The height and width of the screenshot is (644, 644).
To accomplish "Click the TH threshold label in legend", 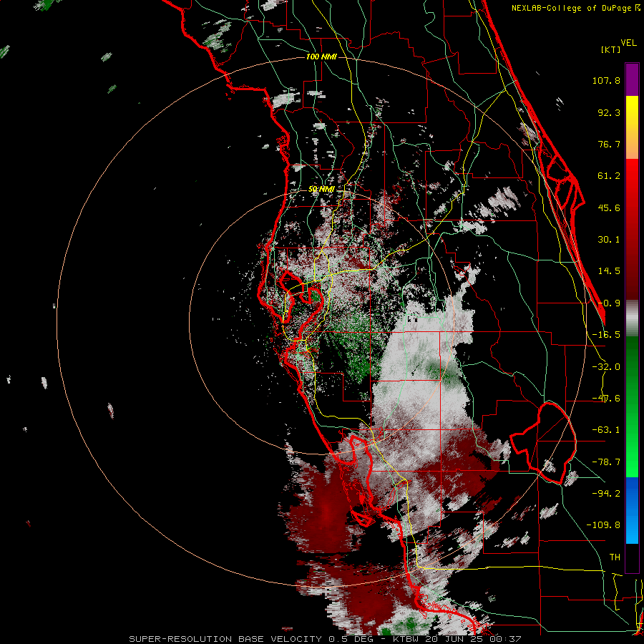I will point(615,557).
